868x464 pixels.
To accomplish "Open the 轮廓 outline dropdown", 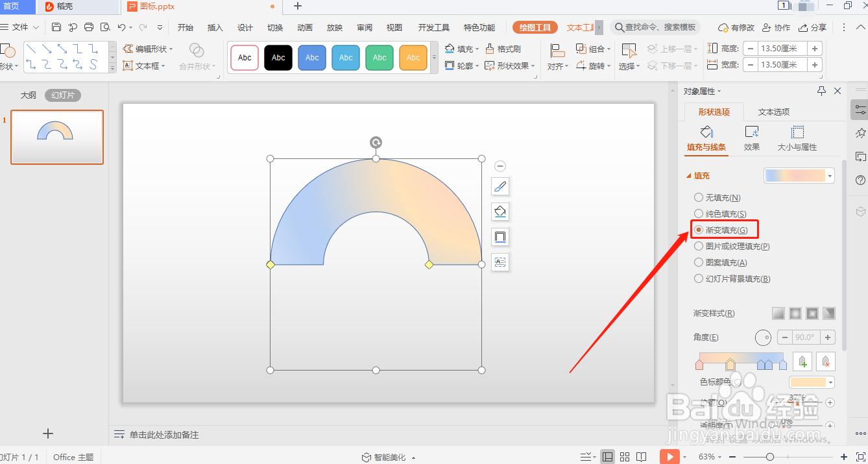I will (462, 66).
